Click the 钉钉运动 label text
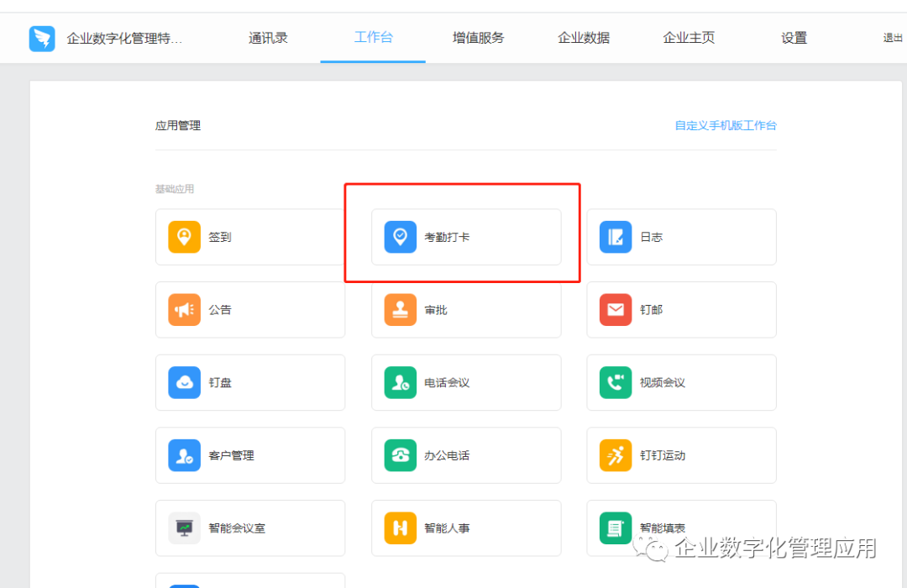 point(663,456)
